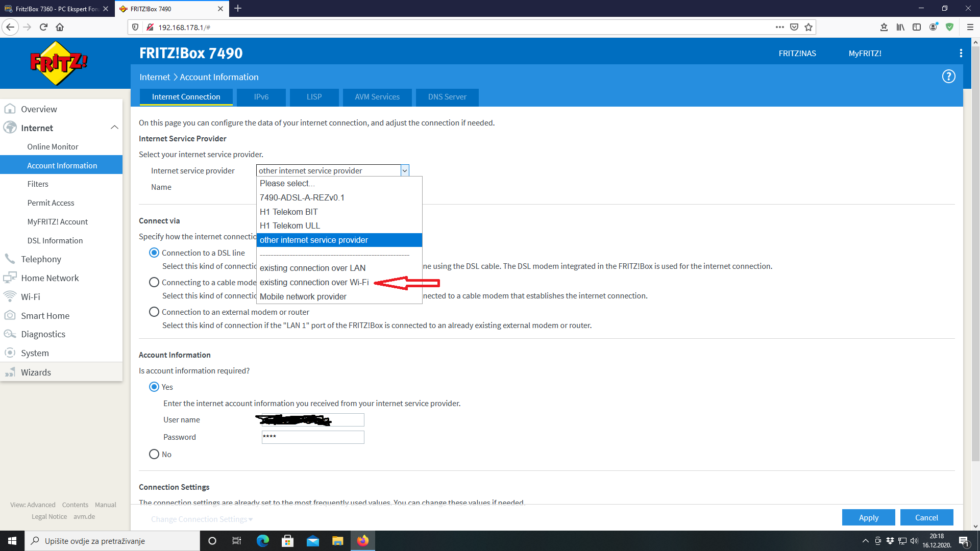Click the Cancel button
980x551 pixels.
pos(926,517)
